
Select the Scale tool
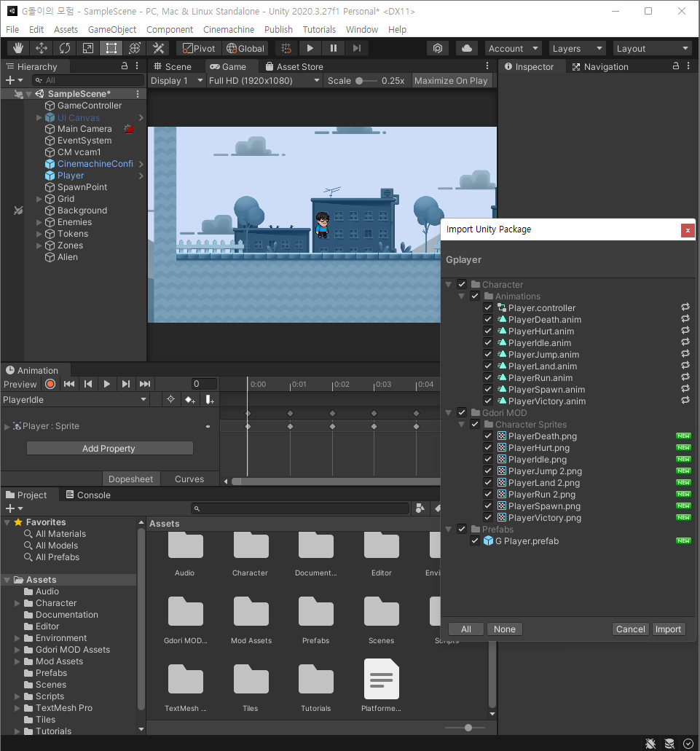pos(88,48)
